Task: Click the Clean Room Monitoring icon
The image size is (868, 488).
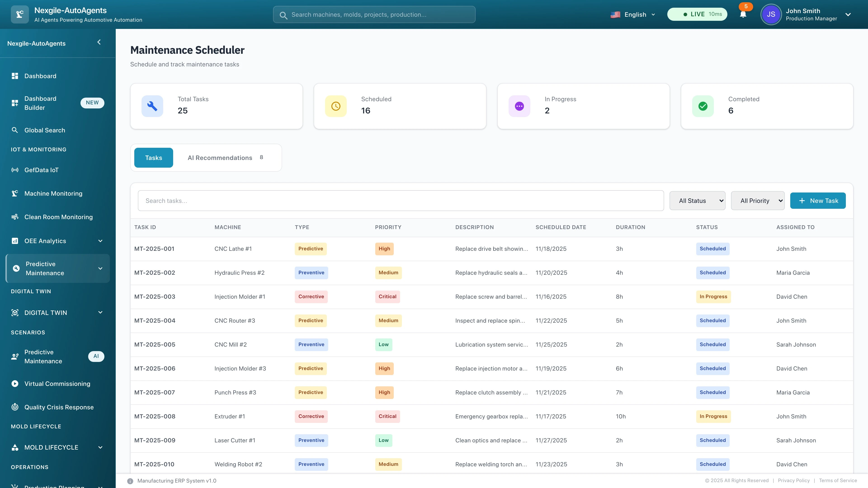Action: click(x=15, y=217)
